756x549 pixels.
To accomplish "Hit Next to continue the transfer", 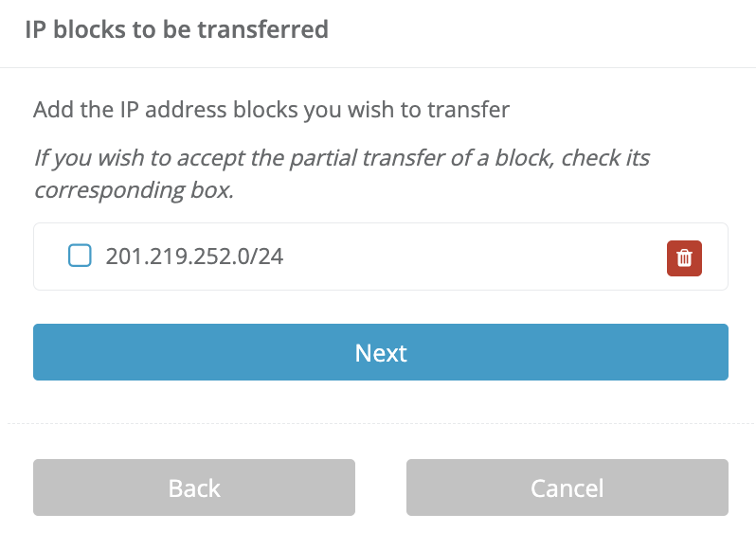I will point(380,352).
